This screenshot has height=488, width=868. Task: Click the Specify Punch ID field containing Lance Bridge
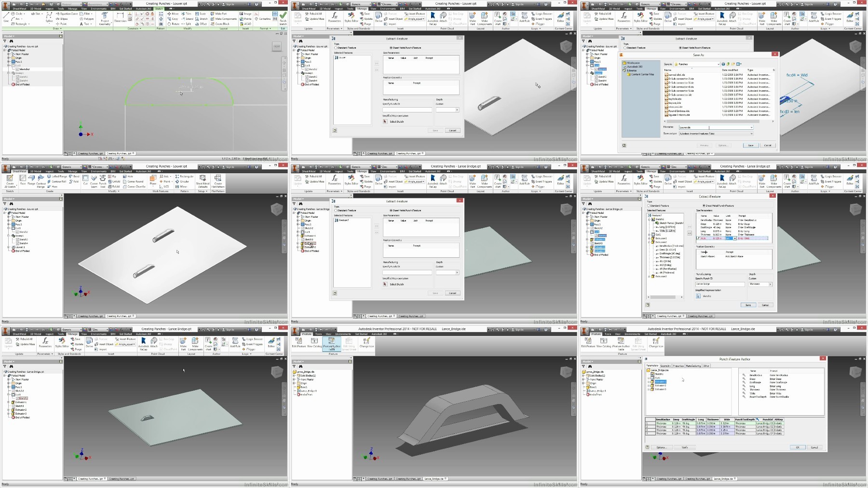(721, 284)
